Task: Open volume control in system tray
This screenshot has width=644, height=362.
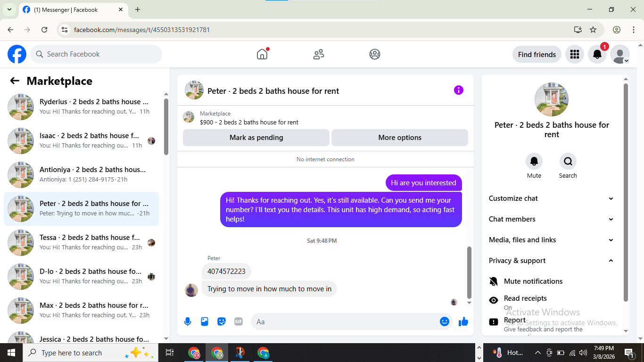Action: pyautogui.click(x=584, y=353)
